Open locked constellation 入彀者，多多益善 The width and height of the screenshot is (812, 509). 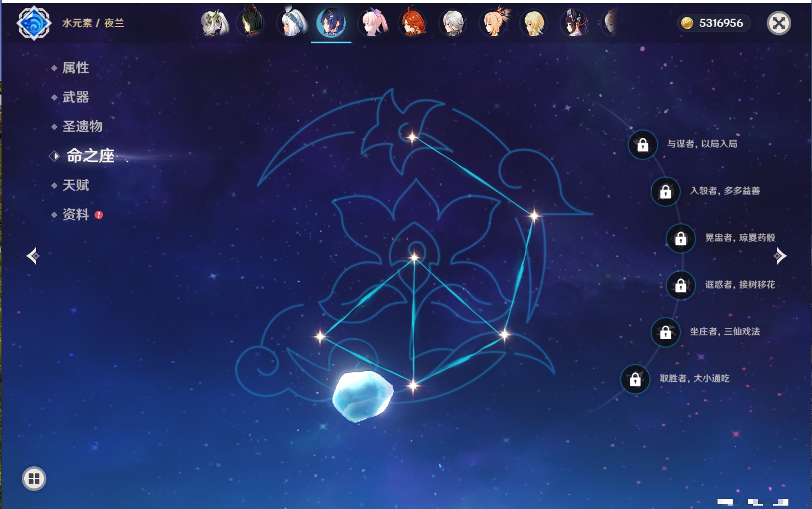[x=666, y=191]
